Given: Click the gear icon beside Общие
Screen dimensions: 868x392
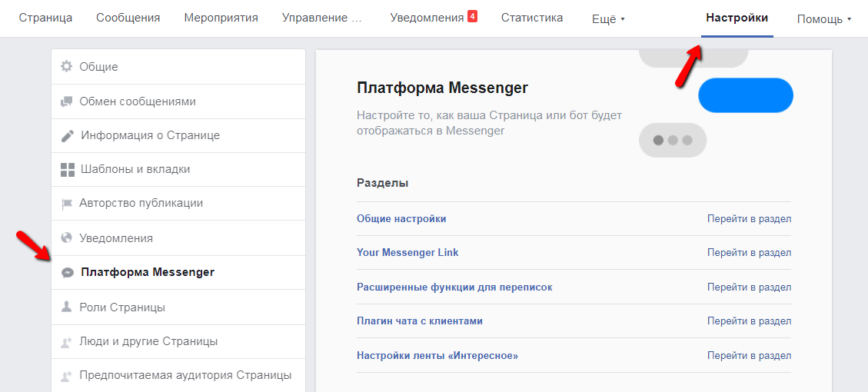Looking at the screenshot, I should pos(66,67).
